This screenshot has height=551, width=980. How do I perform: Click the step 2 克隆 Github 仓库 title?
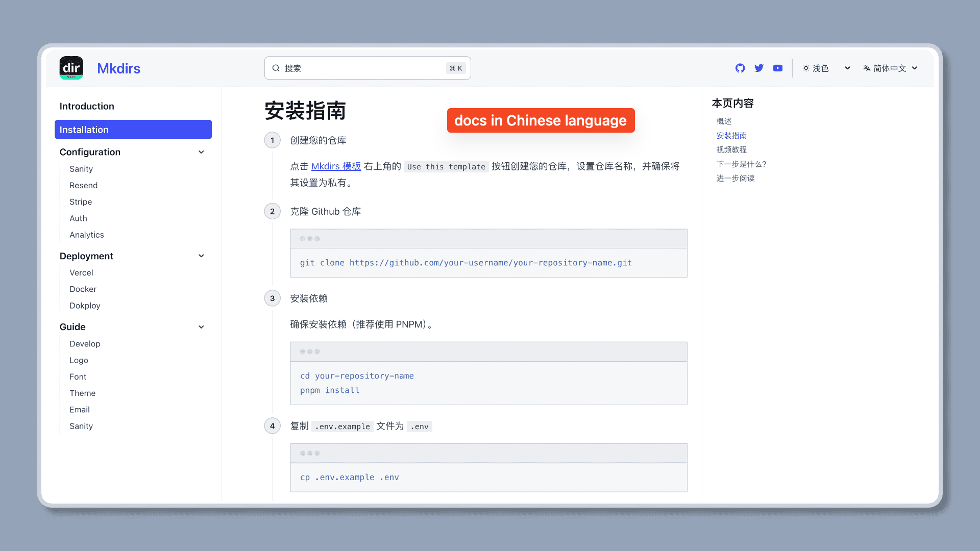tap(325, 211)
